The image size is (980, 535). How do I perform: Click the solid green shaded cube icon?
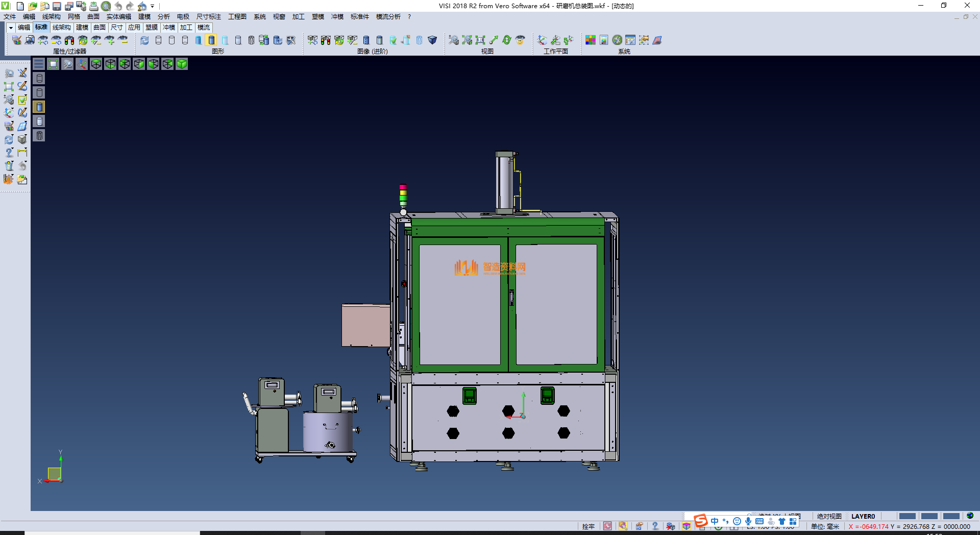click(x=182, y=64)
